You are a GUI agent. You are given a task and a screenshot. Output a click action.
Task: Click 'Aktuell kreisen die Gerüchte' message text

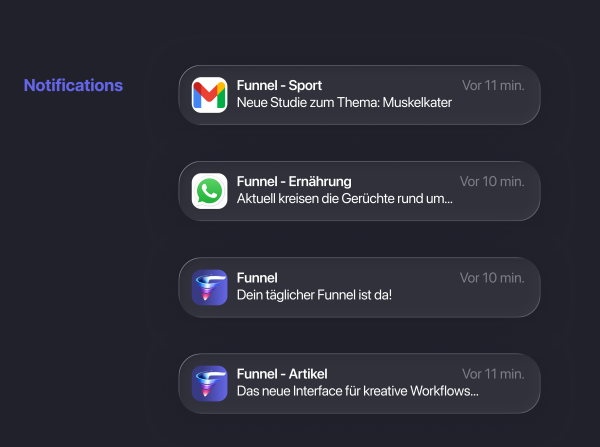344,199
